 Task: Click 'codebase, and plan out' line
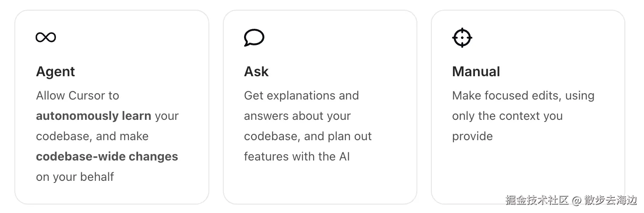click(308, 136)
